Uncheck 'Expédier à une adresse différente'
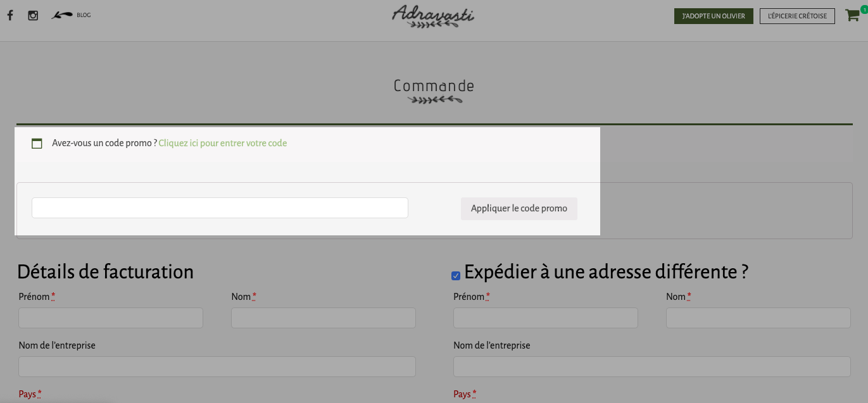The image size is (868, 403). tap(456, 276)
